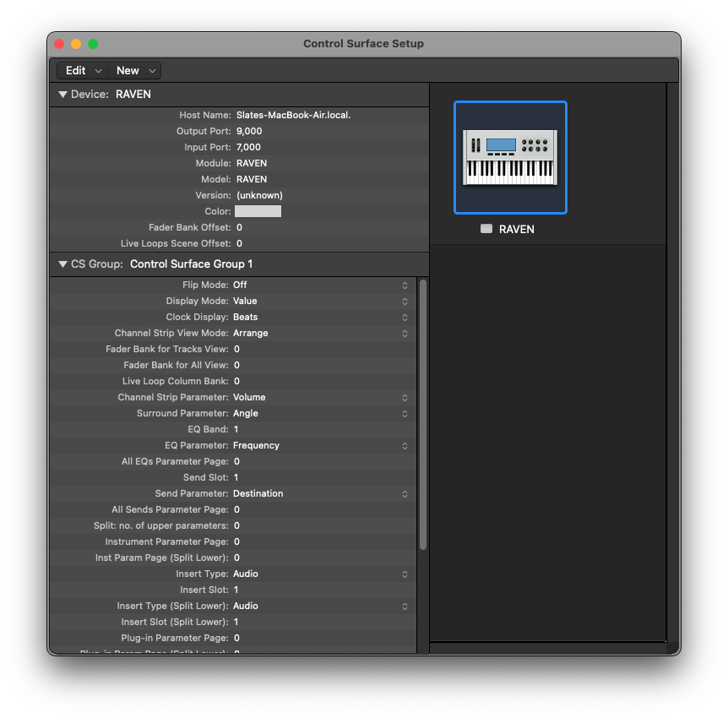This screenshot has width=728, height=718.
Task: Open the Clock Display popup
Action: click(405, 318)
